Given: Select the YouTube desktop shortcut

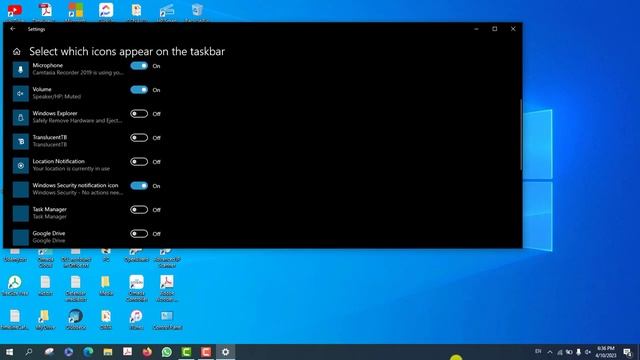Looking at the screenshot, I should 15,11.
